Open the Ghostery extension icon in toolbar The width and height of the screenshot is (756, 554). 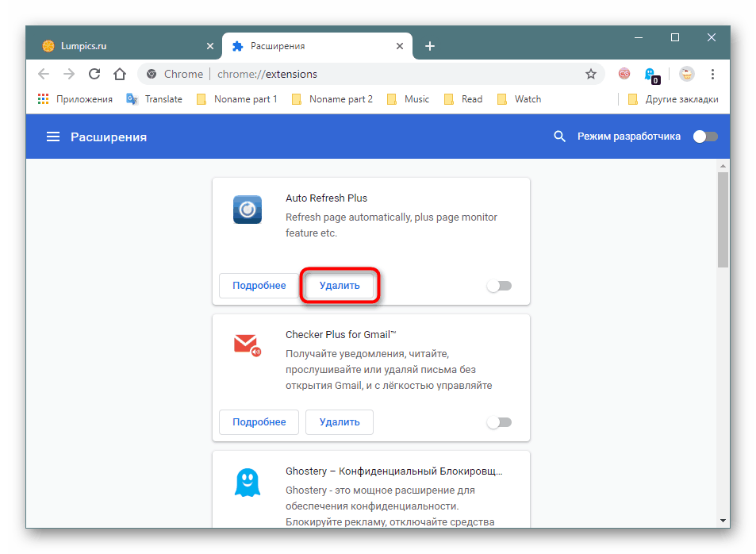tap(651, 75)
